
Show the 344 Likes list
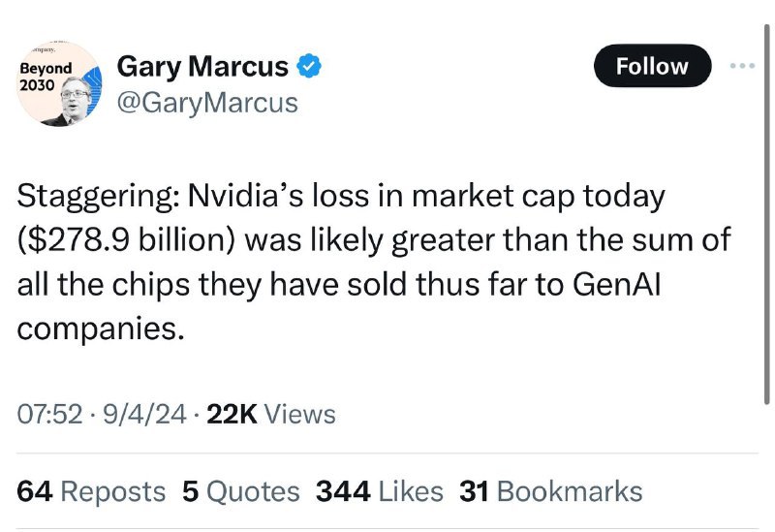pyautogui.click(x=379, y=491)
